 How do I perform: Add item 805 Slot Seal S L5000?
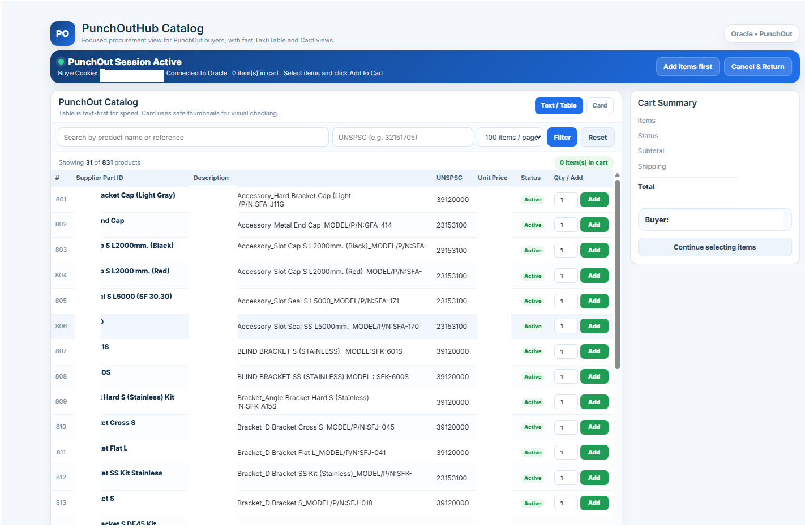coord(594,301)
